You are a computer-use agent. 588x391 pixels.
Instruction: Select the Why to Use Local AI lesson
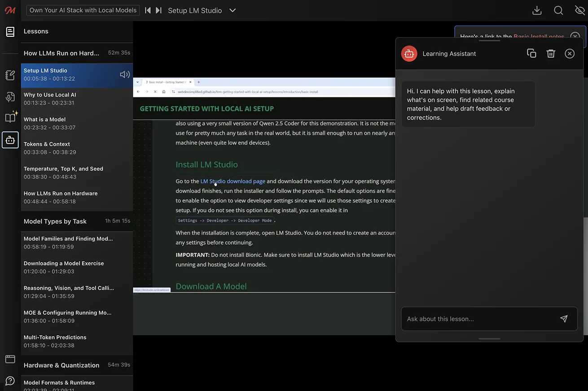[77, 99]
